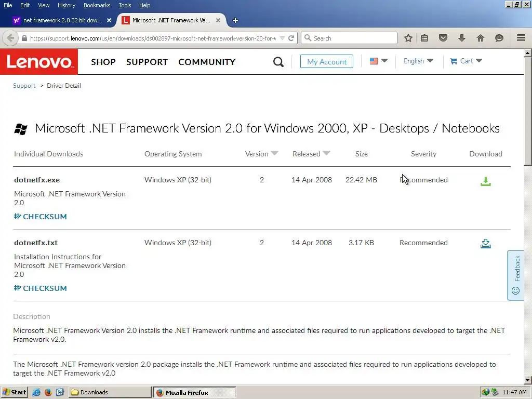Image resolution: width=532 pixels, height=399 pixels.
Task: Click the 11:47 AM taskbar clock
Action: tap(514, 392)
